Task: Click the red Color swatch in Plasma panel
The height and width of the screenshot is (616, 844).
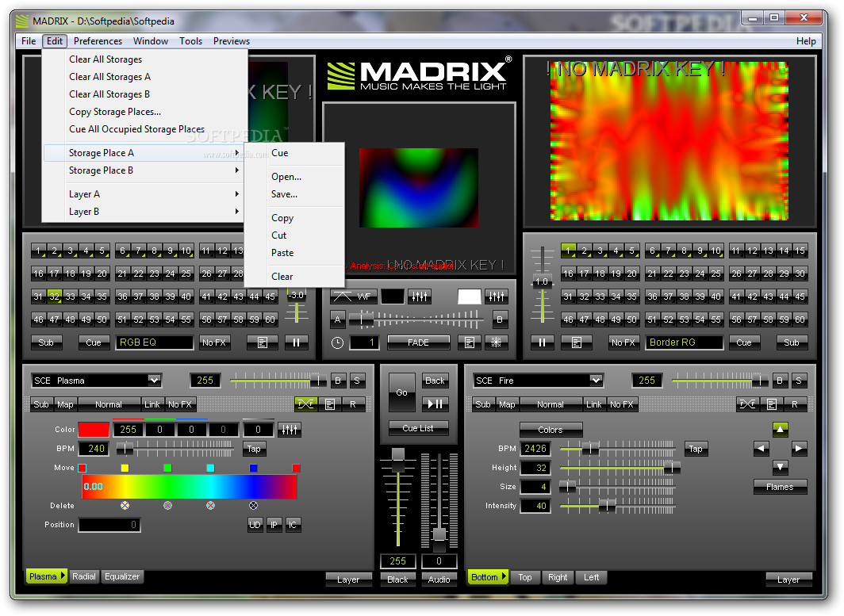Action: pyautogui.click(x=94, y=430)
